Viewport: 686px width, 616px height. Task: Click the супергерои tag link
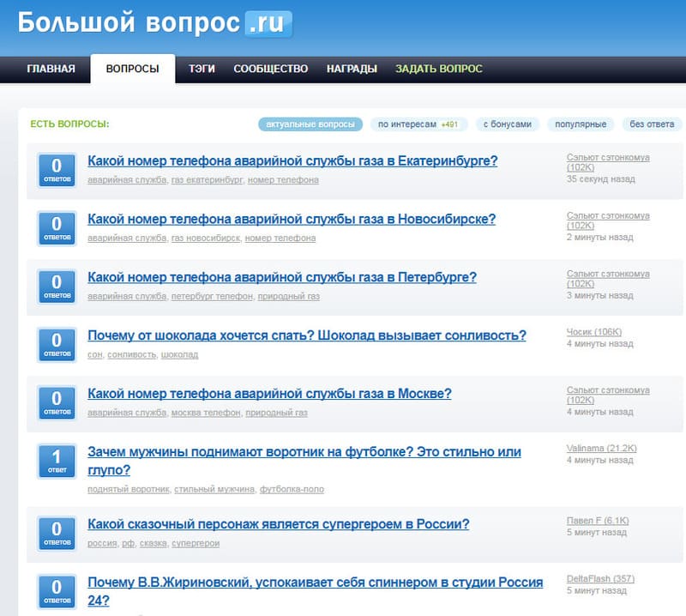(x=196, y=544)
